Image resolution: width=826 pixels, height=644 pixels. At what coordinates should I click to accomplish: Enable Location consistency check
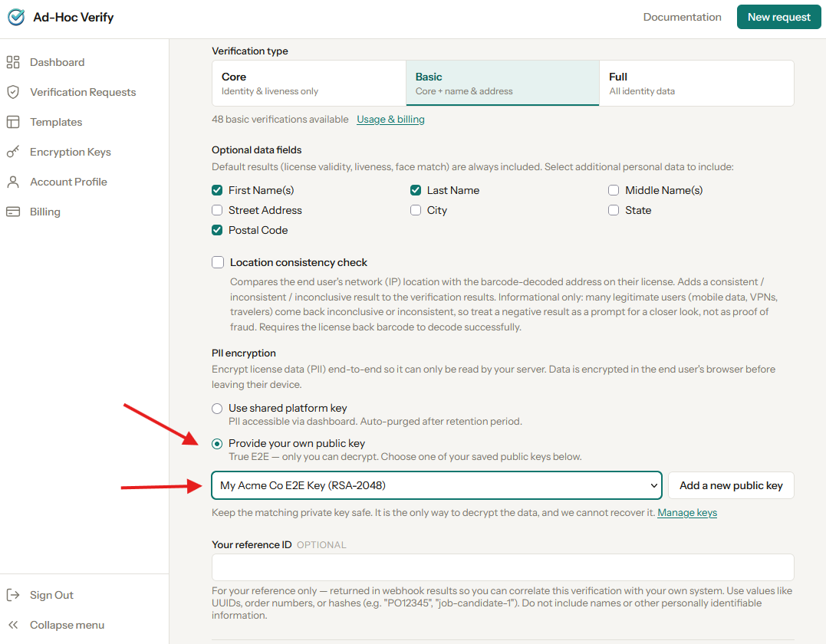point(218,262)
